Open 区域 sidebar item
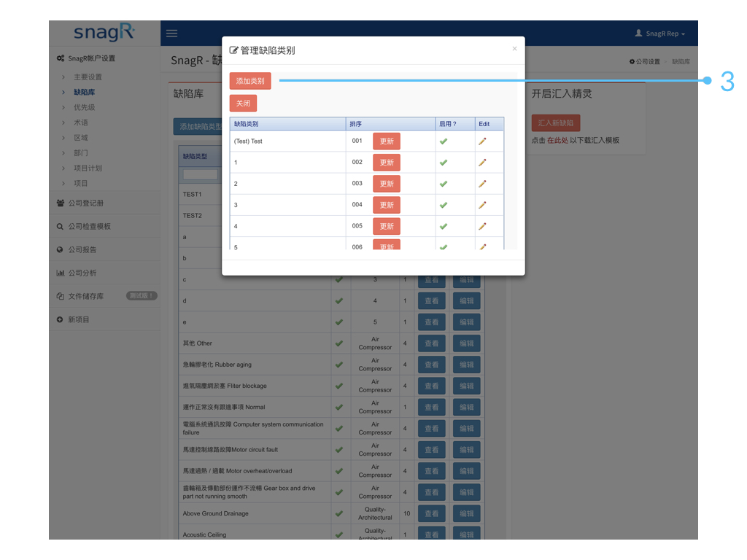Viewport: 747px width, 560px height. [80, 138]
